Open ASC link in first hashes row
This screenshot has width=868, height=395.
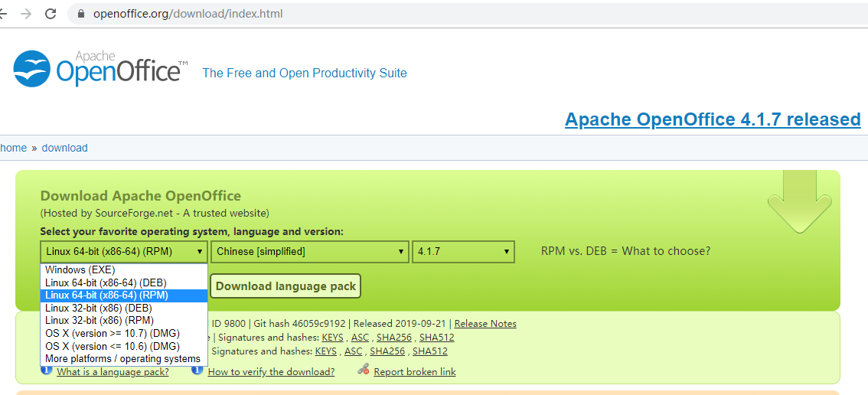pos(361,338)
